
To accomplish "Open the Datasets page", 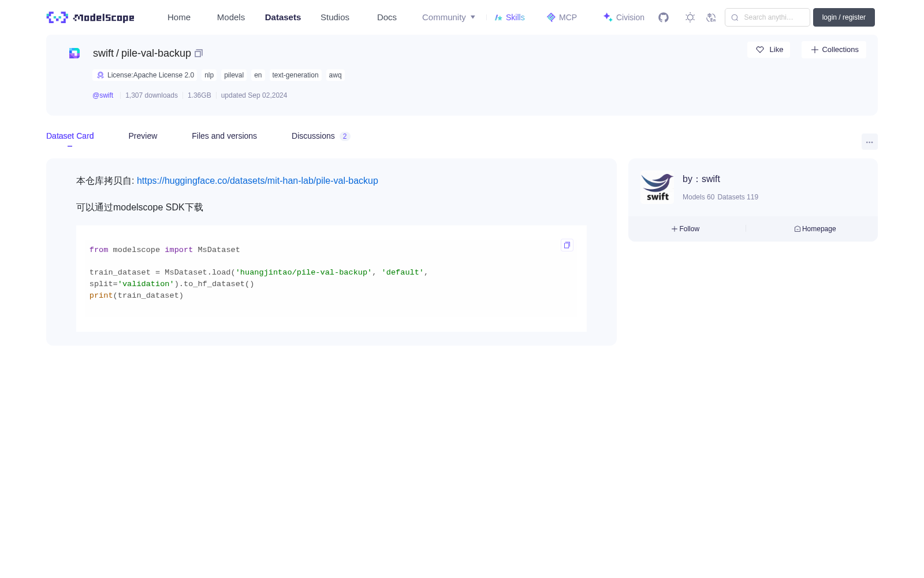I will [283, 17].
